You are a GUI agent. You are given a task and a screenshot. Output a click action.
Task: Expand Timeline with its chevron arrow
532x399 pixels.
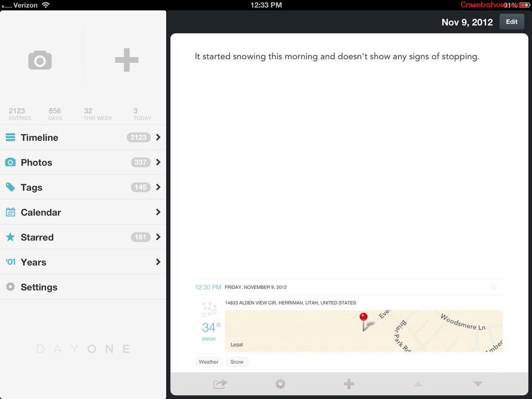(x=158, y=137)
